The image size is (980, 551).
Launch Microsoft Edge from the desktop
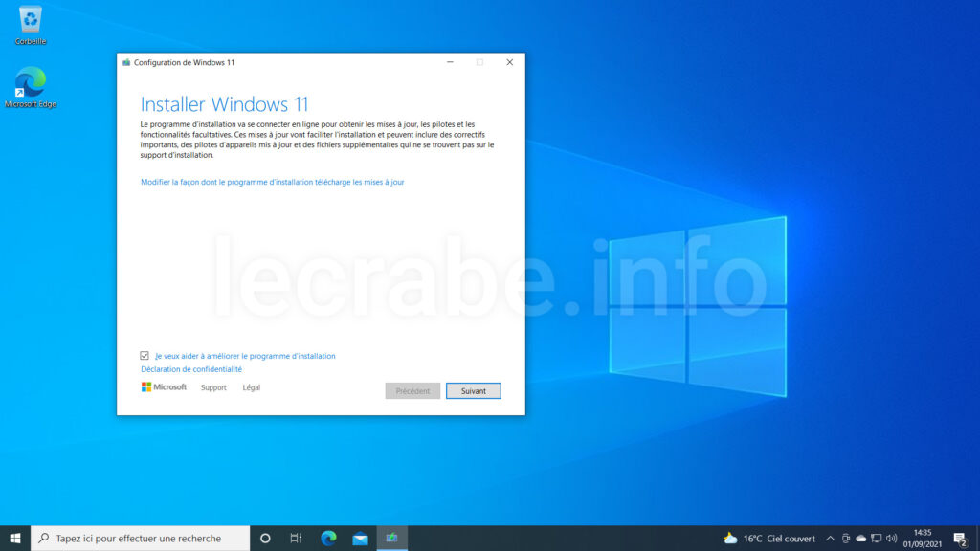click(32, 84)
